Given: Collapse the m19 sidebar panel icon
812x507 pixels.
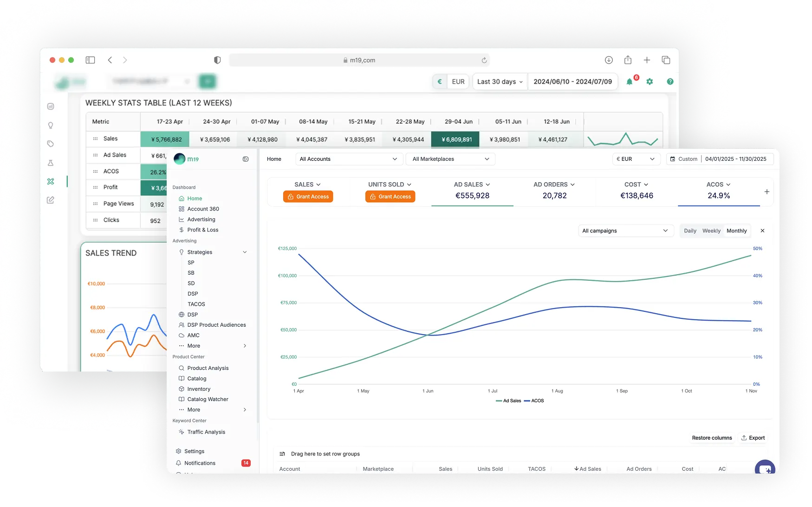Looking at the screenshot, I should (246, 159).
